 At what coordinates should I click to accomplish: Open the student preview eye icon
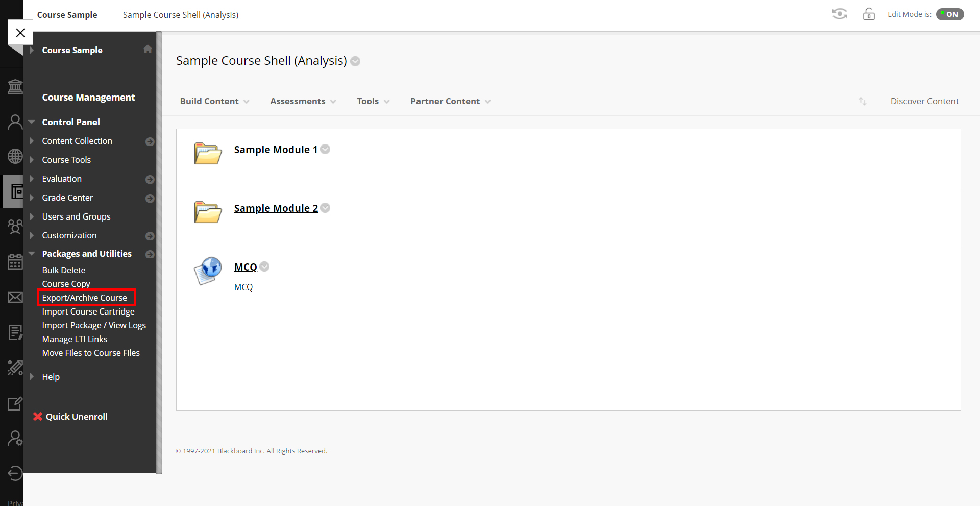(840, 14)
